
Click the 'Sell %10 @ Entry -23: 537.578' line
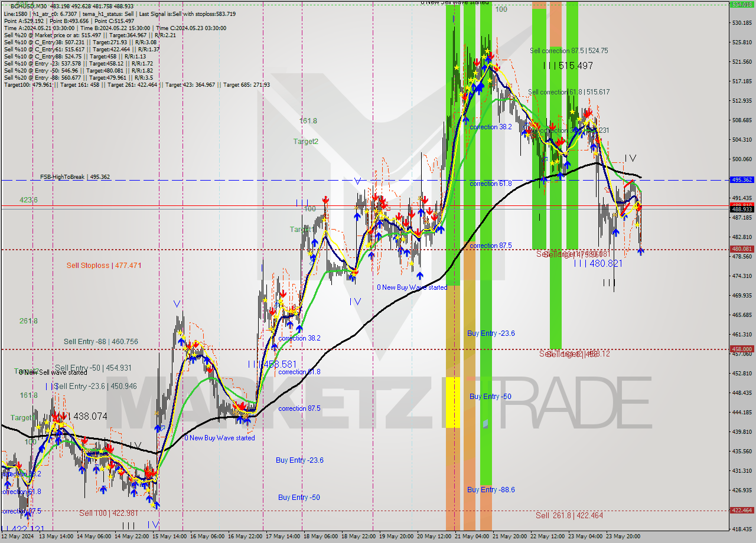(x=78, y=63)
